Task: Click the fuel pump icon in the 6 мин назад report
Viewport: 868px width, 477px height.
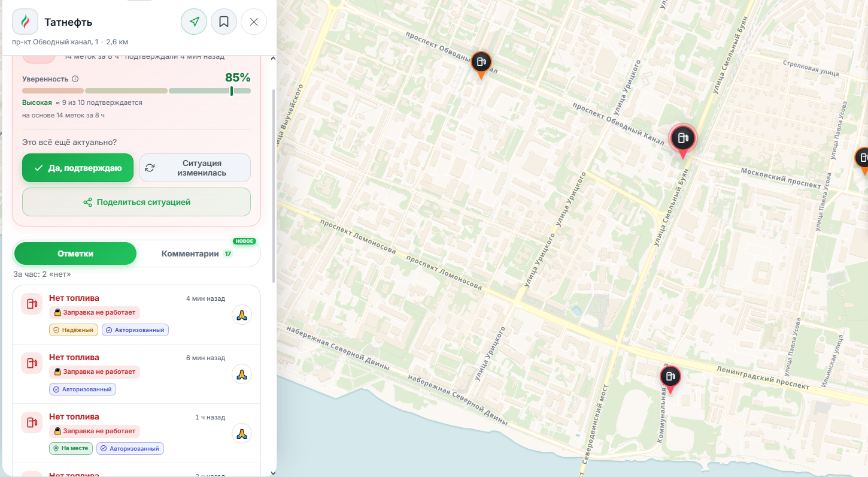Action: pos(31,363)
